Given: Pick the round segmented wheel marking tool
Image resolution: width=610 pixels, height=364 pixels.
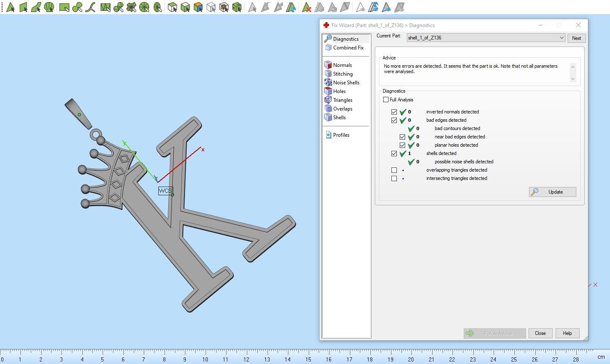Looking at the screenshot, I should pyautogui.click(x=144, y=7).
